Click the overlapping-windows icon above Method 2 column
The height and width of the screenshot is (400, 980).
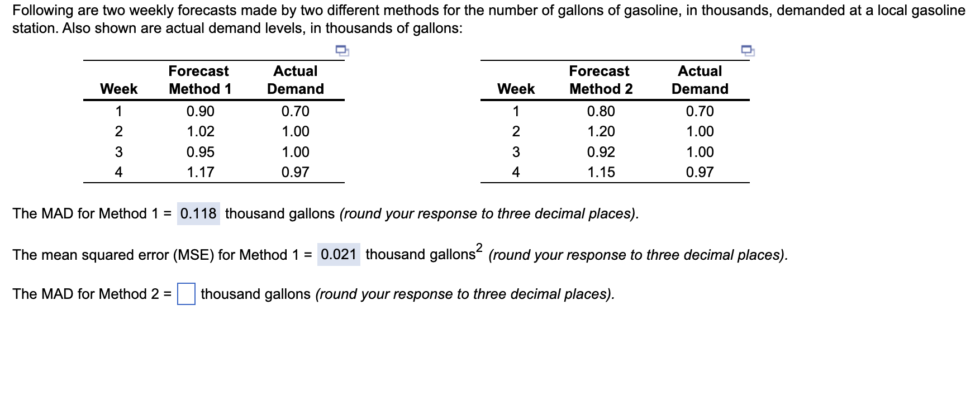point(748,51)
